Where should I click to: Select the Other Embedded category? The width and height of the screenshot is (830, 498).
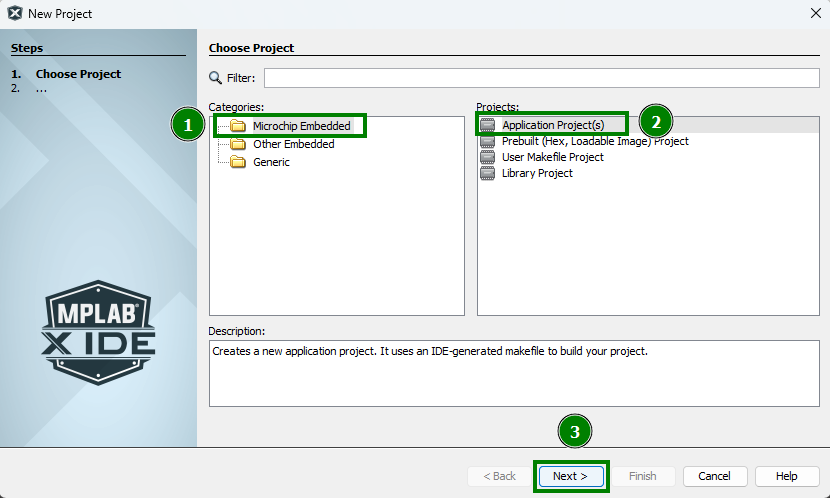pos(294,144)
